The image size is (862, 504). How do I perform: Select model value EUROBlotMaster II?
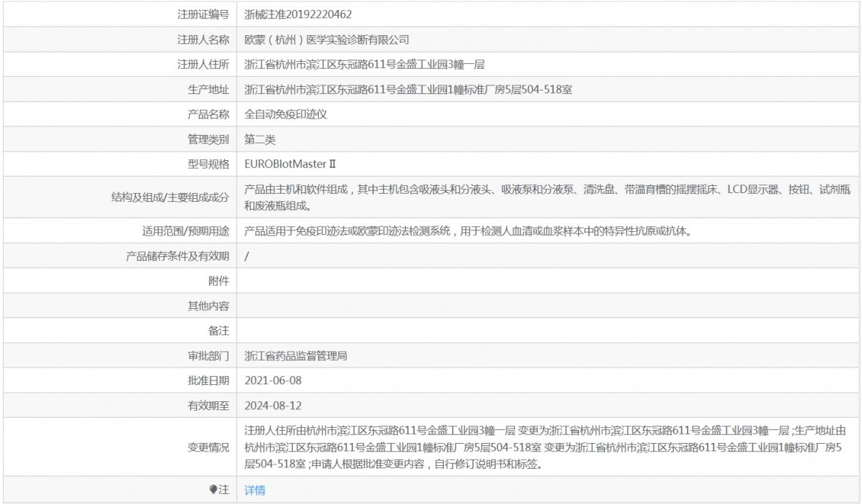(290, 164)
